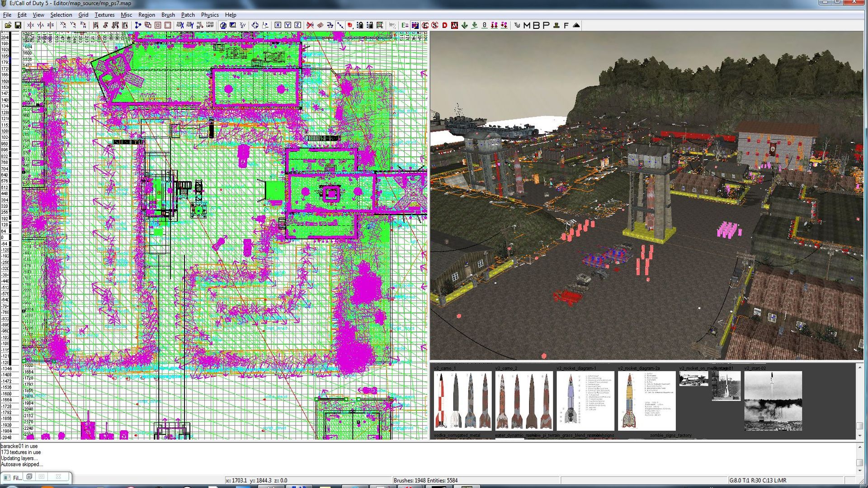
Task: Click the red letter D toolbar icon
Action: pos(445,25)
